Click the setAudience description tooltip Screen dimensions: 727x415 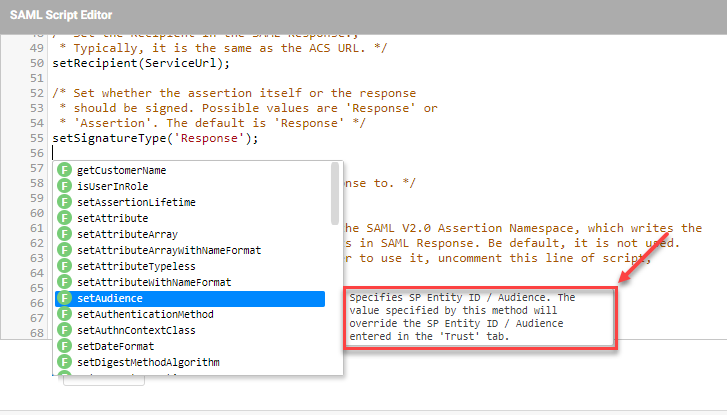(x=479, y=317)
